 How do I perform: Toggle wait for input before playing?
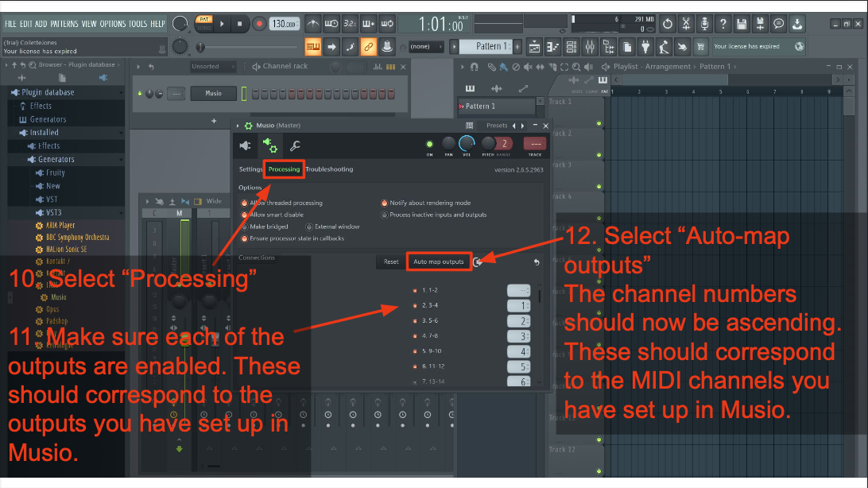click(x=331, y=24)
